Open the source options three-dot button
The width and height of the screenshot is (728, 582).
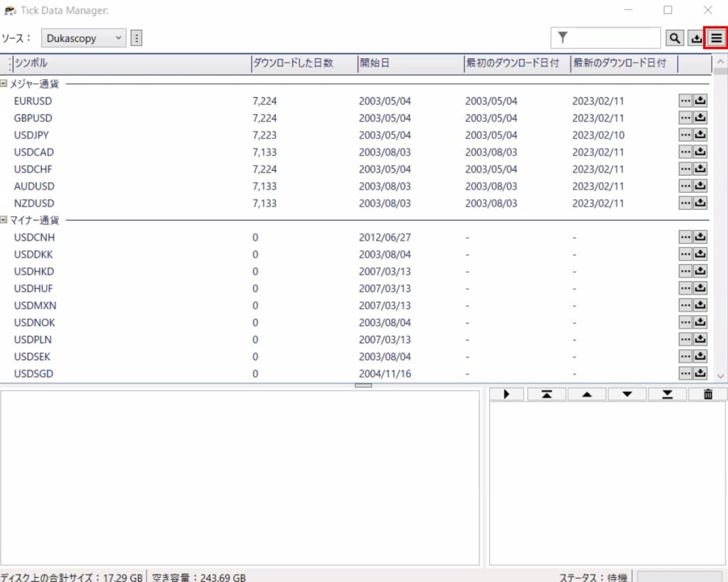pos(136,38)
